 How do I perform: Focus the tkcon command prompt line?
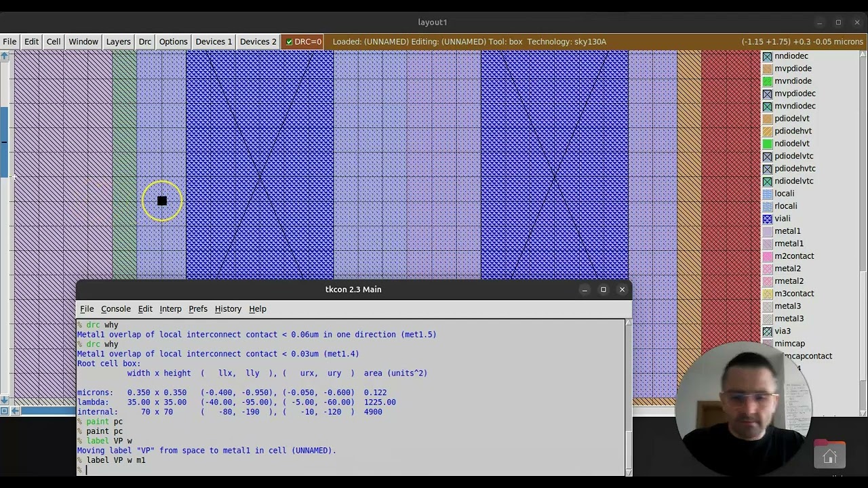pyautogui.click(x=351, y=470)
